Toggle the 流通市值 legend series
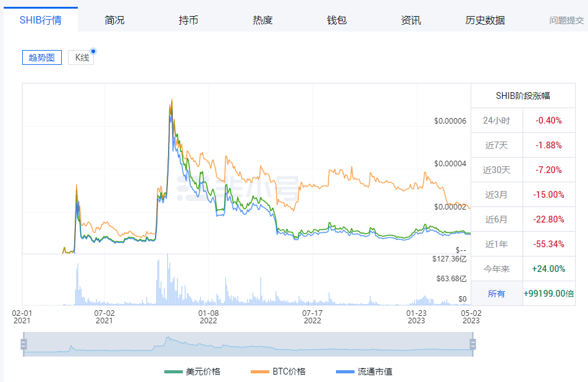The image size is (588, 382). 364,371
